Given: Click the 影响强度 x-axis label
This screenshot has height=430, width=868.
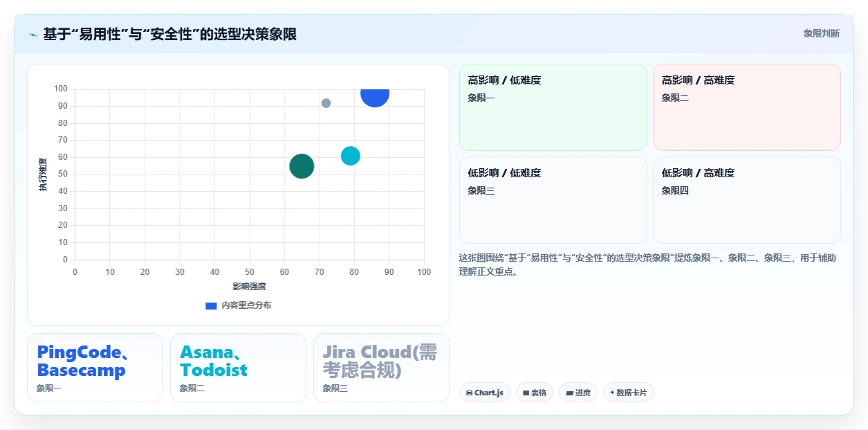Looking at the screenshot, I should pos(250,286).
